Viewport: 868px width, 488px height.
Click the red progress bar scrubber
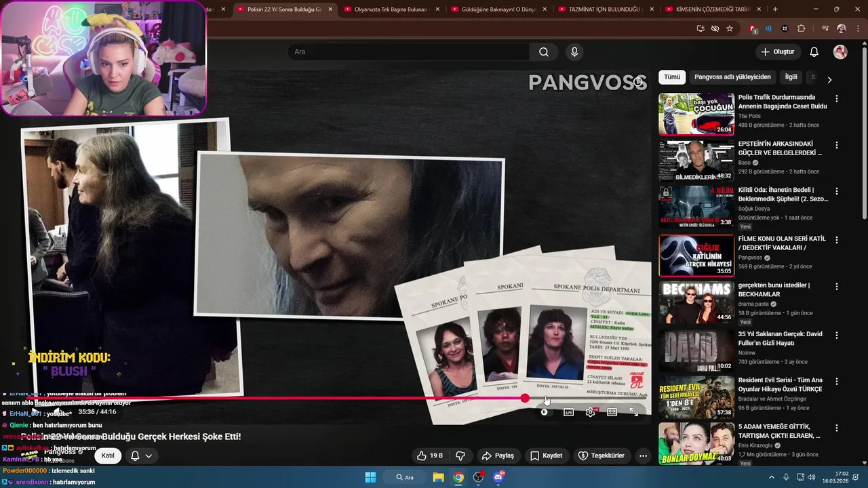pyautogui.click(x=525, y=398)
